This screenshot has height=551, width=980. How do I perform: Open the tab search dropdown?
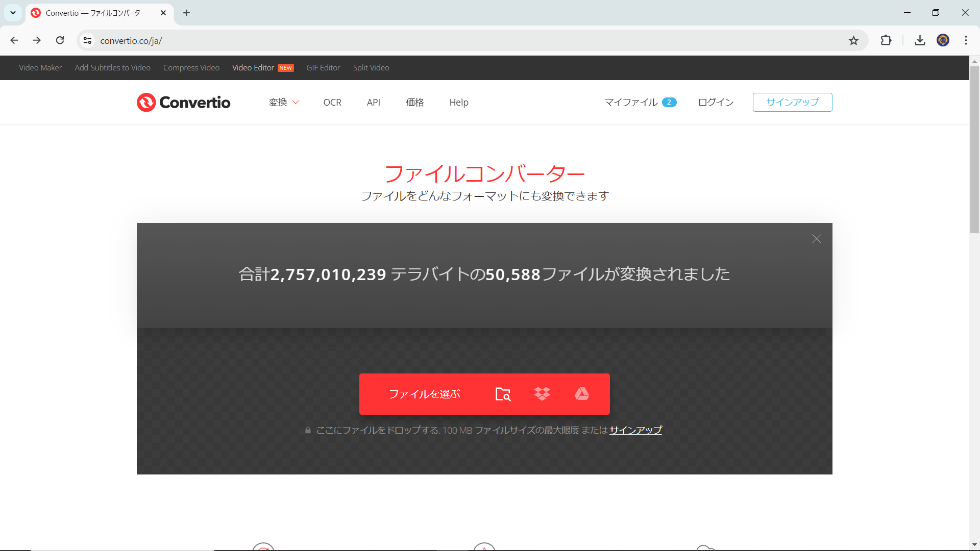13,13
